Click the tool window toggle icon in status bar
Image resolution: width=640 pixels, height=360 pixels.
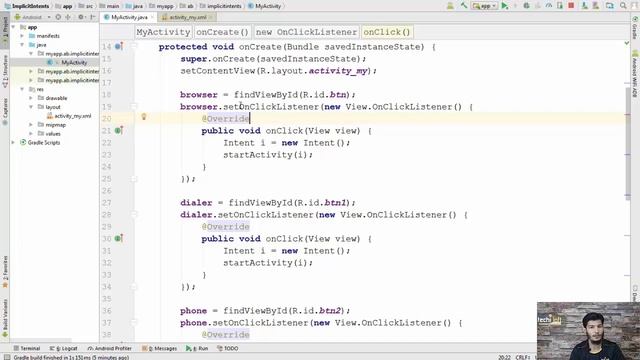[x=7, y=357]
